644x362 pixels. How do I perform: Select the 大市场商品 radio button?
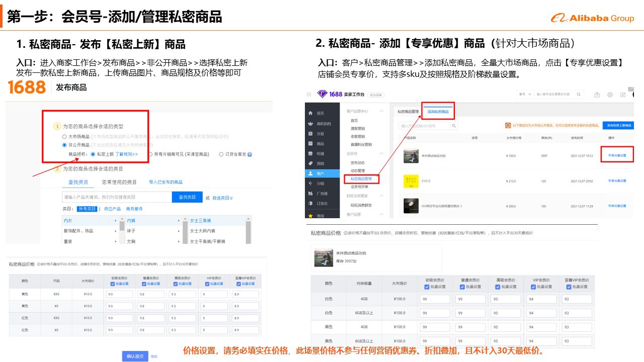pos(64,136)
